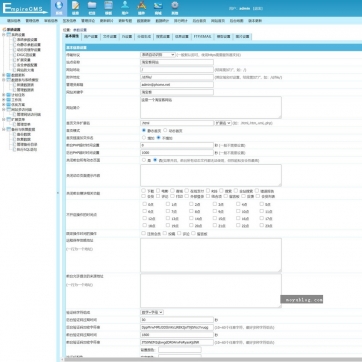
Task: Open the 模板 (Template) icon
Action: [x=108, y=5]
